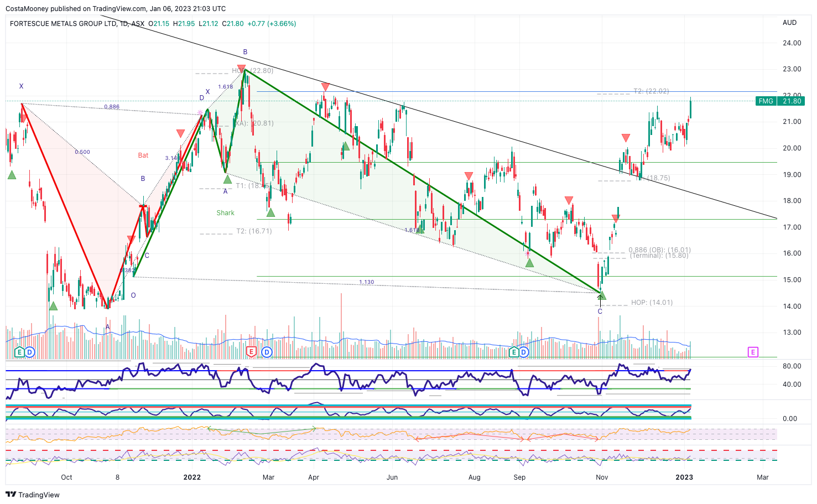Click the 0.00 indicator axis label
The height and width of the screenshot is (504, 817).
(790, 419)
